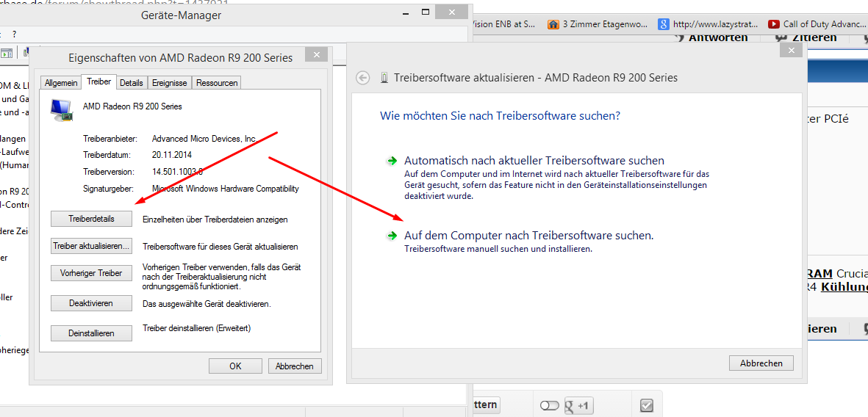868x417 pixels.
Task: Open the ? help menu in Geräte-Manager
Action: 15,35
